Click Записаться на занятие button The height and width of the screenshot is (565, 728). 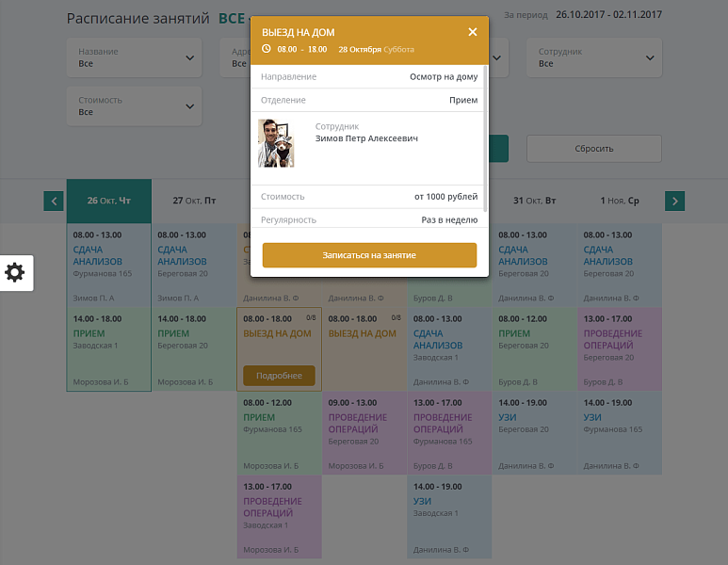369,255
